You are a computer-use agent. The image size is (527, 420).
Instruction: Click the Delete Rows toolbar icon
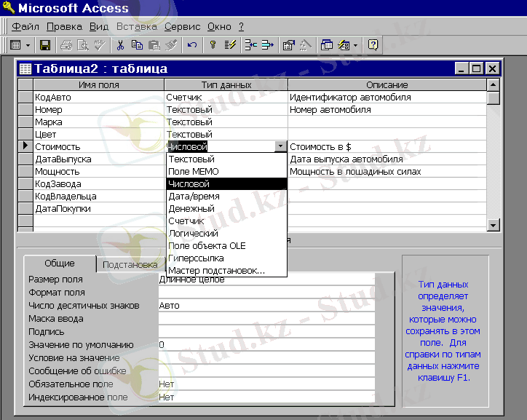(267, 45)
